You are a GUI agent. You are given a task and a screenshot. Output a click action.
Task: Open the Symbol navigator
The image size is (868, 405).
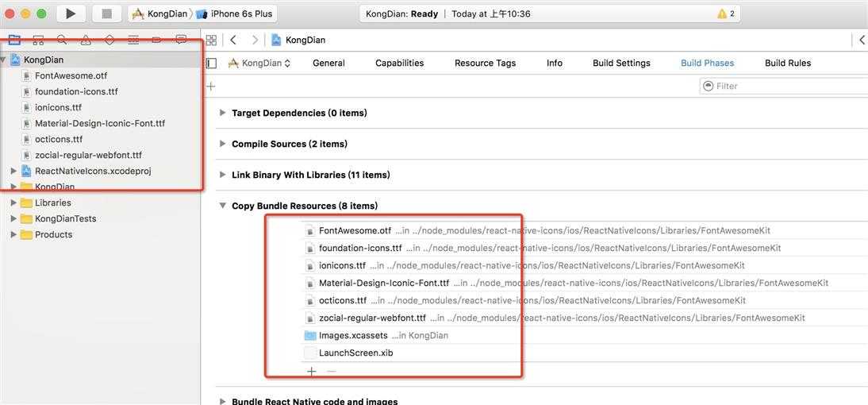[x=38, y=40]
